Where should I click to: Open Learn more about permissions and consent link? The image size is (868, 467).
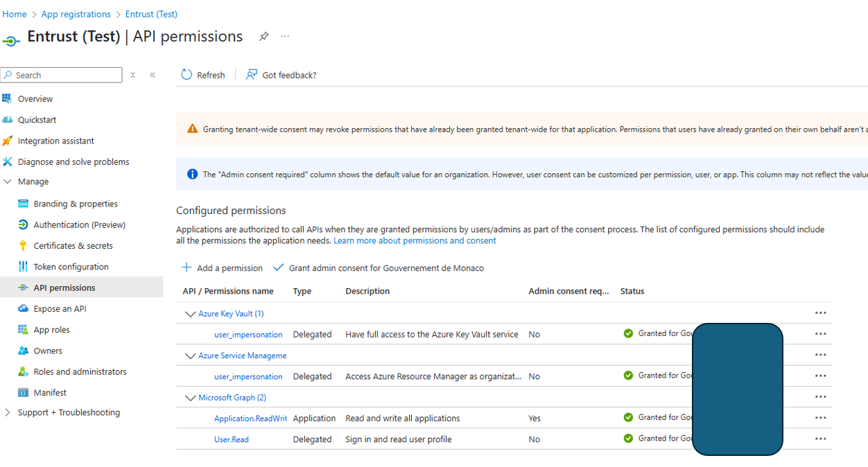click(x=415, y=240)
